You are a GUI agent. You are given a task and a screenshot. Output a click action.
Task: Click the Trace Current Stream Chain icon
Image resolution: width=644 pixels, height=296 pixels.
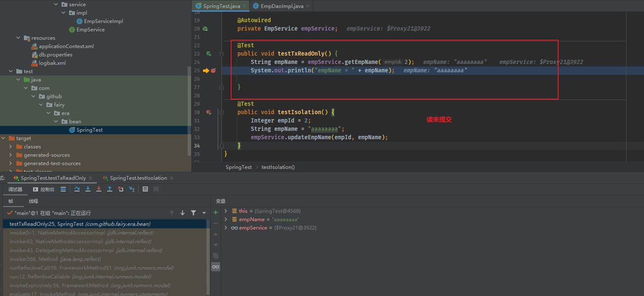[x=156, y=189]
